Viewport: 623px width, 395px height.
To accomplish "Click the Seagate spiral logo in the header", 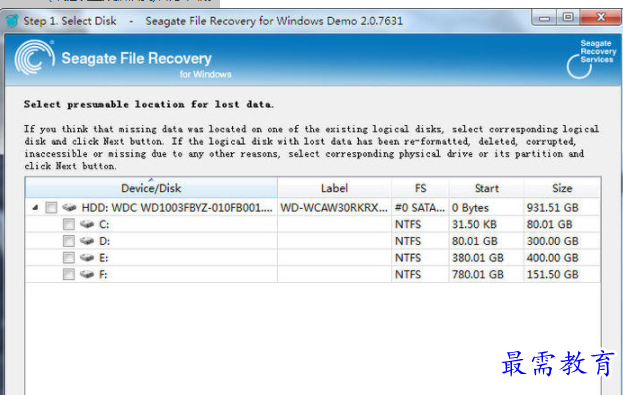I will tap(34, 57).
